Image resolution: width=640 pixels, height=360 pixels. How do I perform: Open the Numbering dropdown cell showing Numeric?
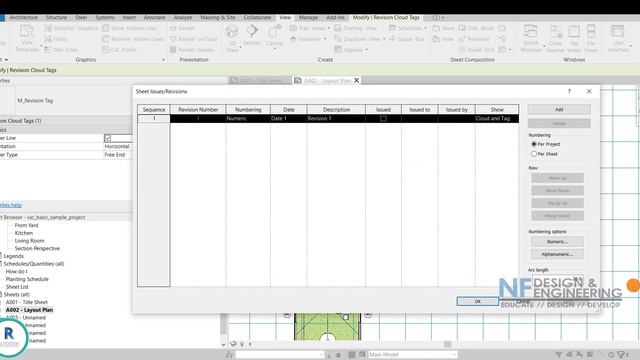tap(248, 118)
